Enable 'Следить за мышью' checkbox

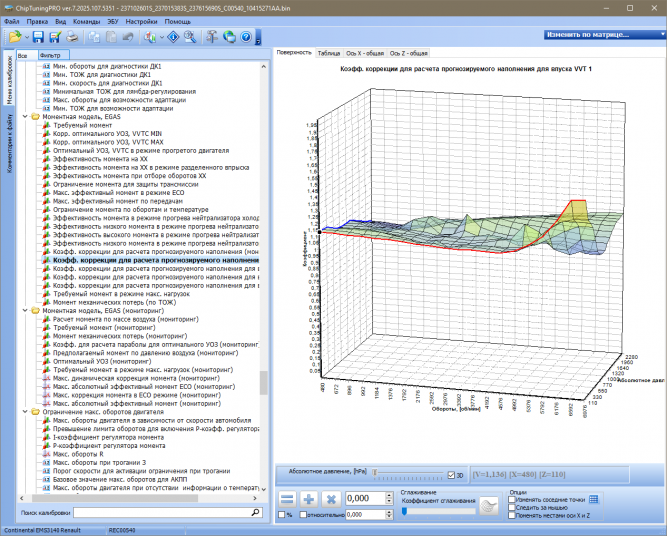click(x=512, y=507)
